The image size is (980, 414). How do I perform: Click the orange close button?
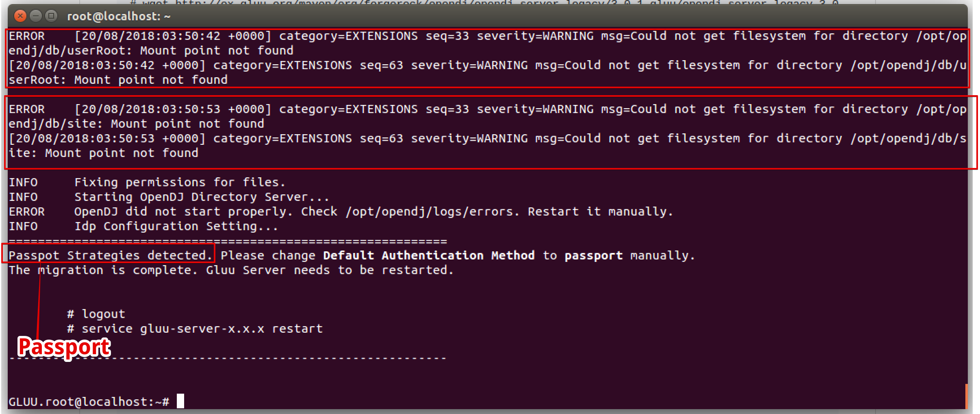tap(20, 16)
